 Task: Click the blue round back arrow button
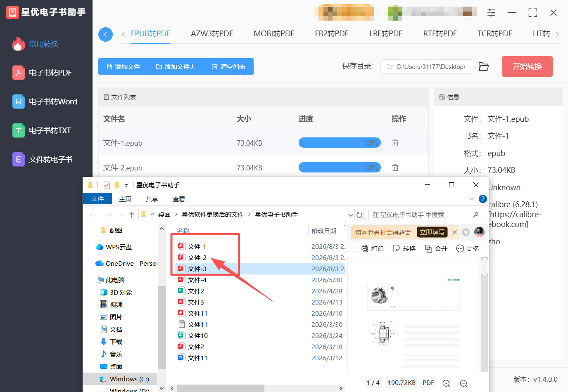[x=105, y=34]
